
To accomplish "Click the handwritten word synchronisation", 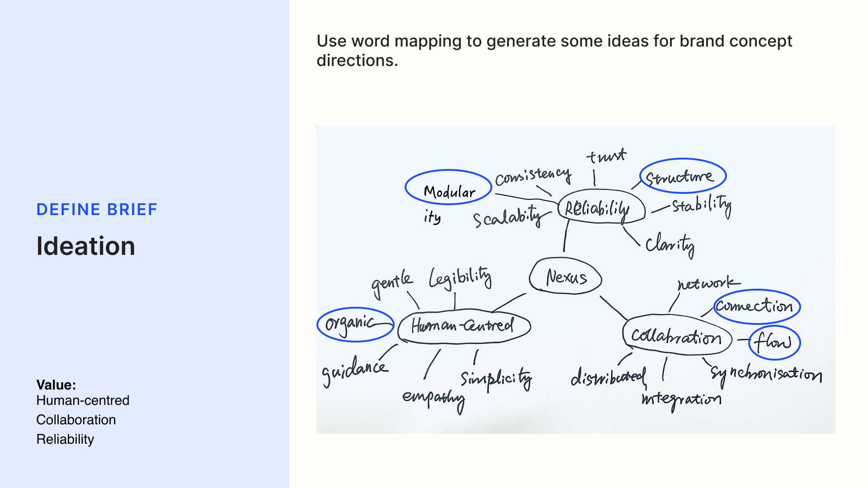I will (x=766, y=375).
